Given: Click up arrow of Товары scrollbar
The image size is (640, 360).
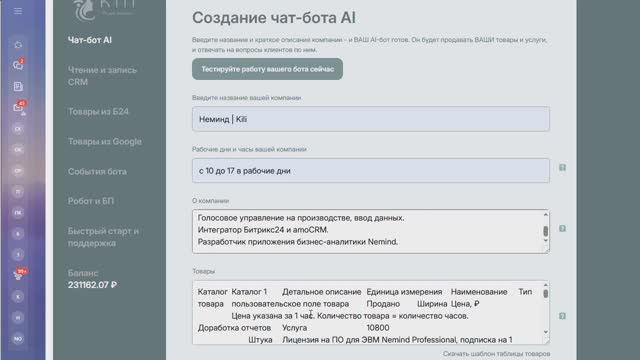Looking at the screenshot, I should pos(546,285).
